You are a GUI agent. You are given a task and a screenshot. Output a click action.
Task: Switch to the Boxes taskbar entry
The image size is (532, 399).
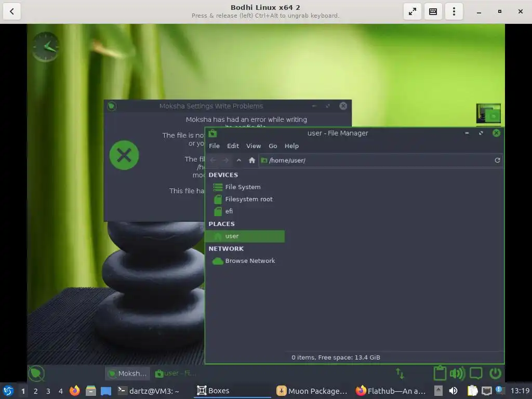click(x=232, y=391)
